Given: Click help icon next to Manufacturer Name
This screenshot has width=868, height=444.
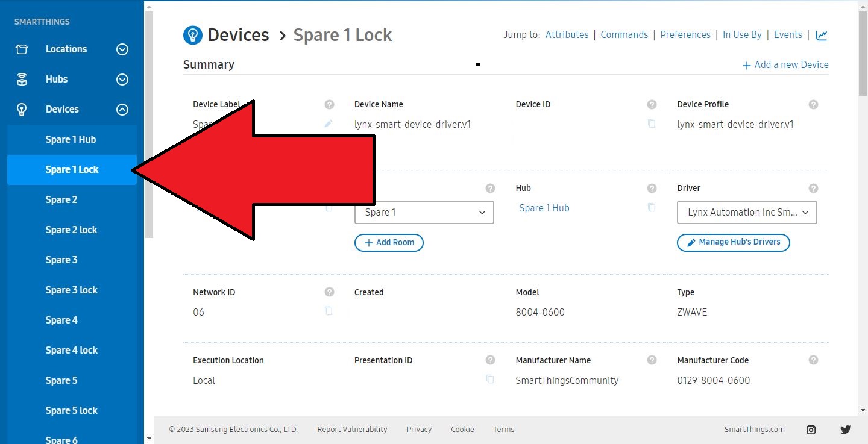Looking at the screenshot, I should point(652,360).
